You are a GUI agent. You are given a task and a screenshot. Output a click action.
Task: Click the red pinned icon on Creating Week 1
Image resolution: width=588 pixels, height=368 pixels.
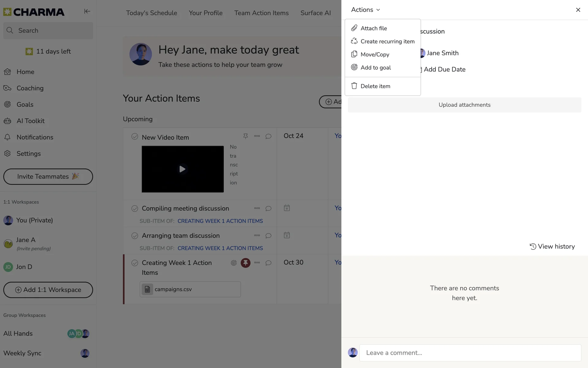245,263
